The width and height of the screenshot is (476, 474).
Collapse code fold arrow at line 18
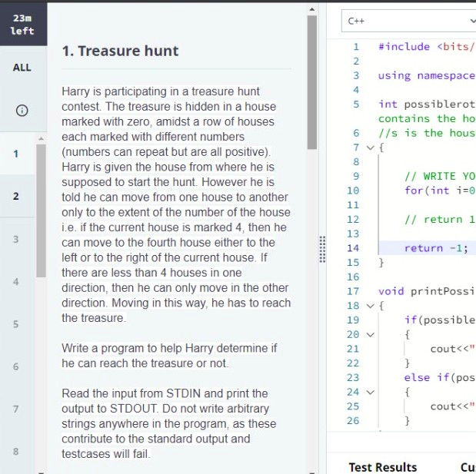pyautogui.click(x=370, y=306)
